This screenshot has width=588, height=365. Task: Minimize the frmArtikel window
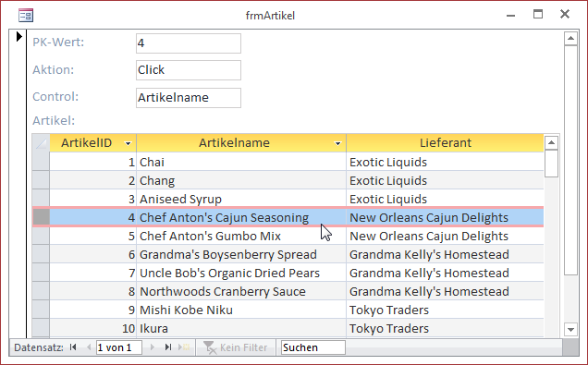point(510,16)
